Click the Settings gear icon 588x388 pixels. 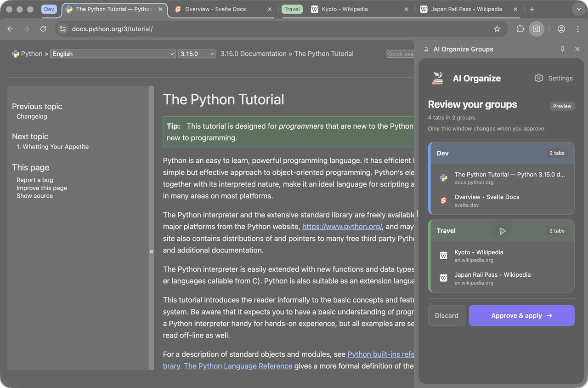tap(539, 78)
